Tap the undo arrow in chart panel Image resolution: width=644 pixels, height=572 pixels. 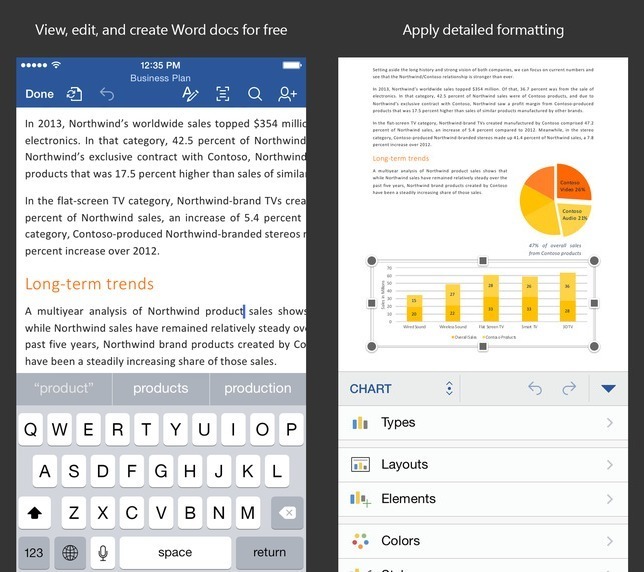point(535,388)
